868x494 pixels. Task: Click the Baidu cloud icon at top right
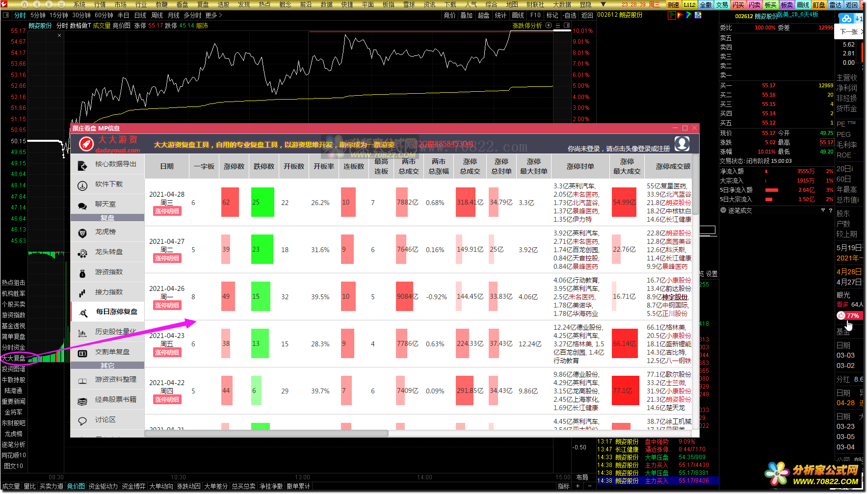point(846,19)
